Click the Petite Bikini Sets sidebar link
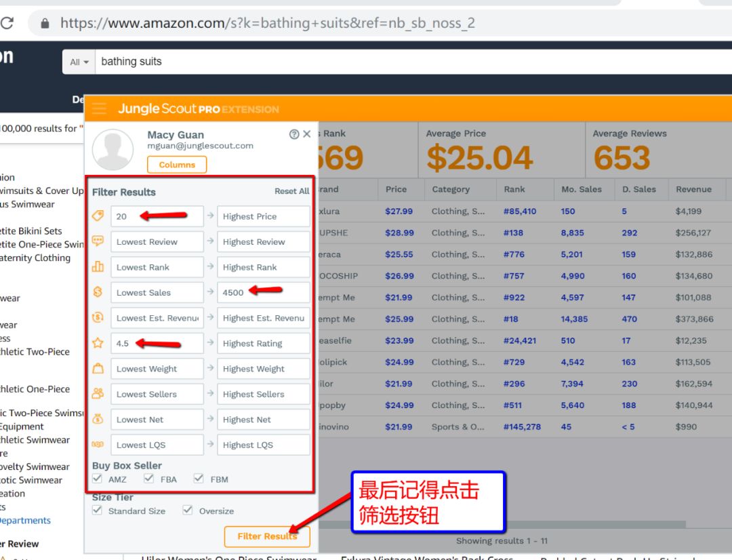The width and height of the screenshot is (732, 560). click(30, 231)
